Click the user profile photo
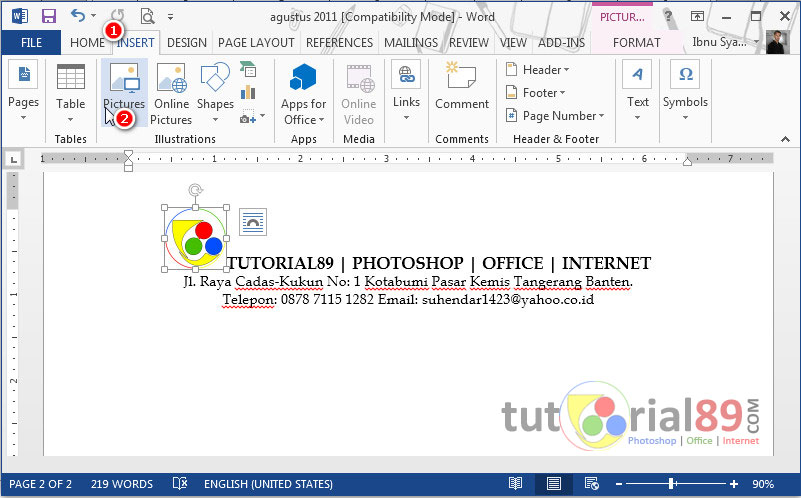 click(778, 42)
